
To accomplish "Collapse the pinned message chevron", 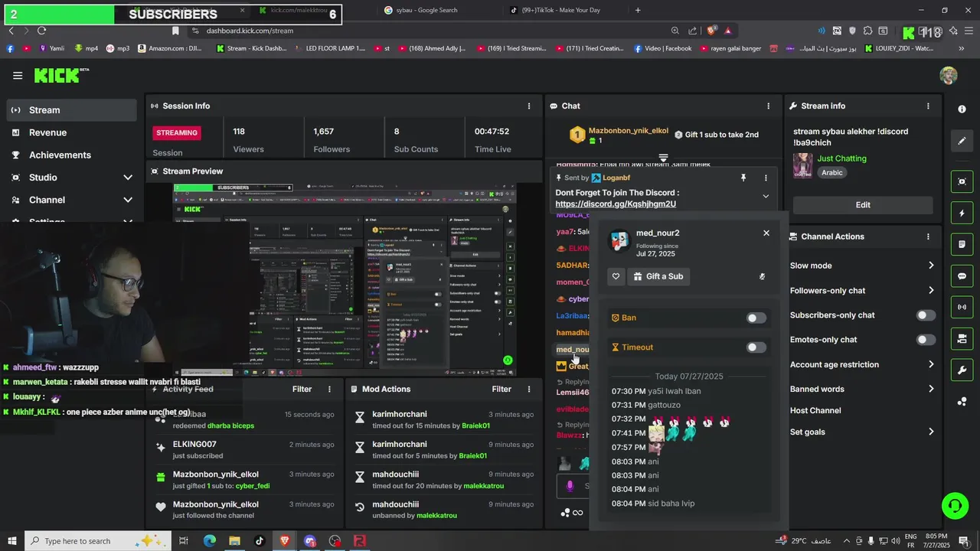I will coord(766,197).
